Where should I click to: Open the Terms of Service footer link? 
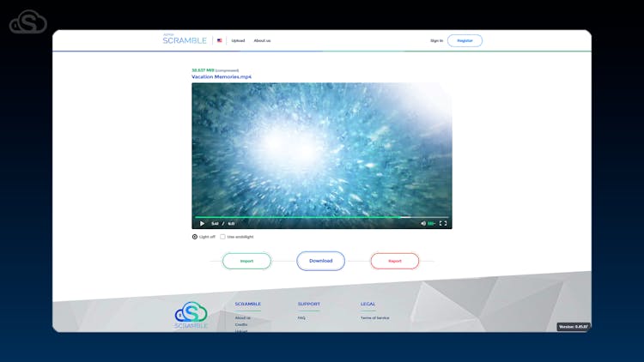tap(374, 317)
